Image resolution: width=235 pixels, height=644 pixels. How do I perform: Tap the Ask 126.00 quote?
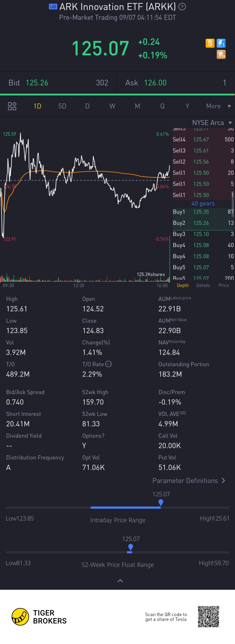click(x=176, y=83)
